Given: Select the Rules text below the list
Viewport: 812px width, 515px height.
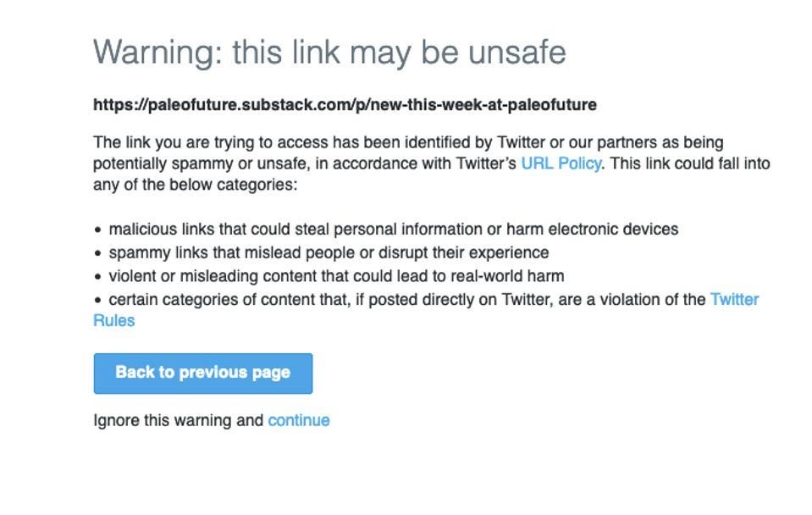Looking at the screenshot, I should 113,320.
